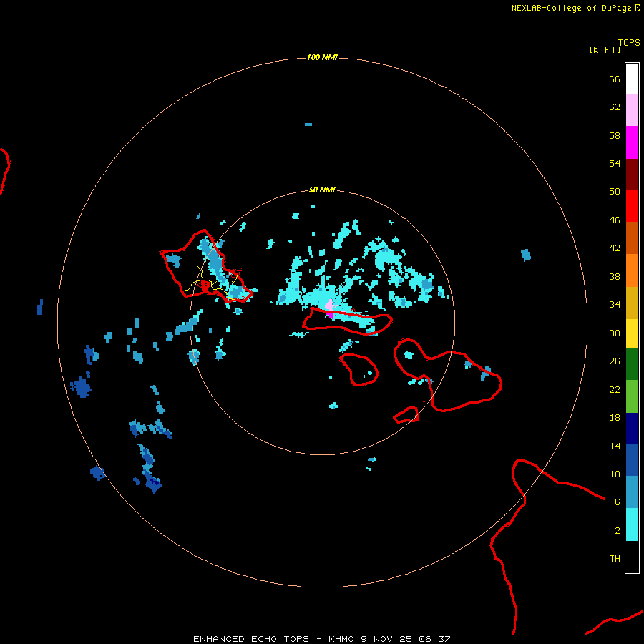Click the light green legend band near 22
Viewport: 644px width, 644px height.
tap(632, 396)
